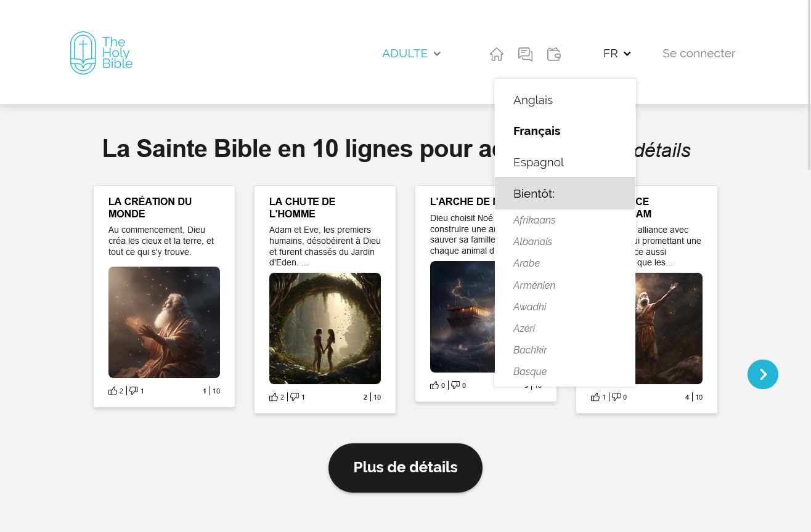Open the creation image with bearded man
This screenshot has width=811, height=532.
click(x=164, y=322)
